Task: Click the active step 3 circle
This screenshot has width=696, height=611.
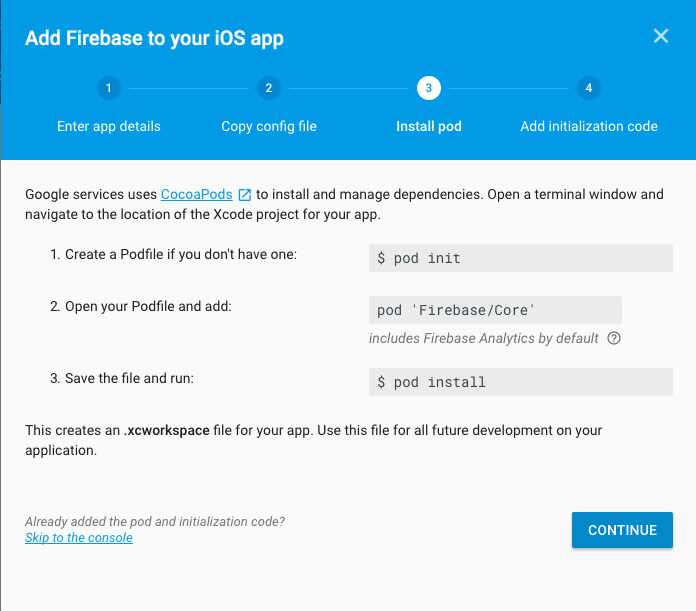Action: coord(428,88)
